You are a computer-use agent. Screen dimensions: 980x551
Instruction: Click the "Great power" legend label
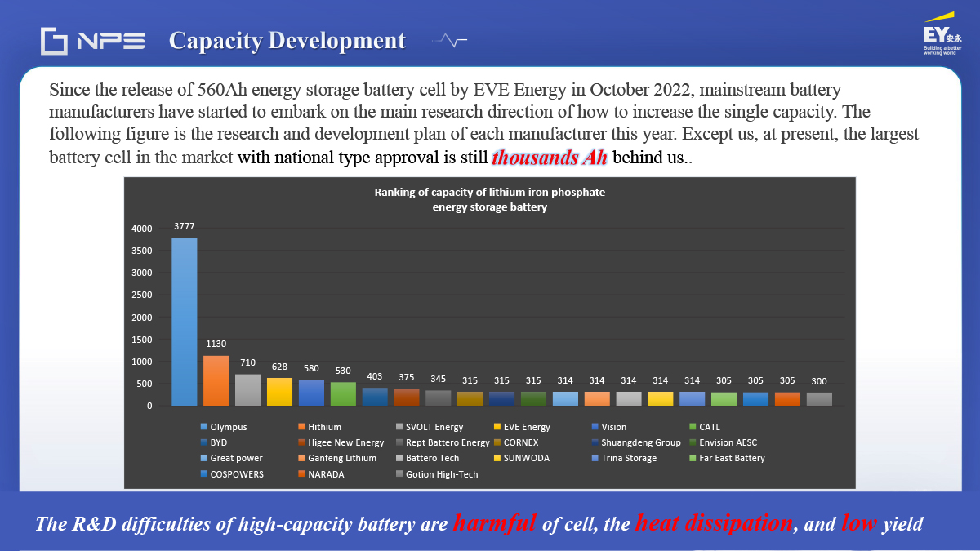(237, 459)
